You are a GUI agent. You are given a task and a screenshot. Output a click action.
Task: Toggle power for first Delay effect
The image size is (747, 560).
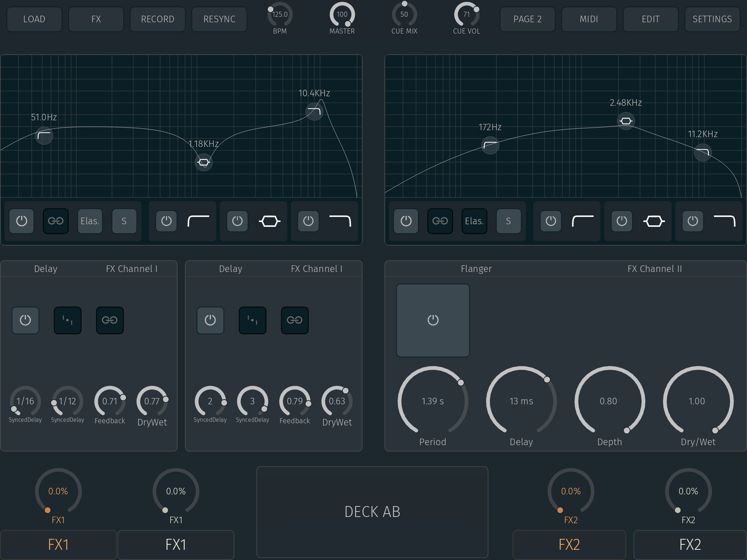click(26, 320)
